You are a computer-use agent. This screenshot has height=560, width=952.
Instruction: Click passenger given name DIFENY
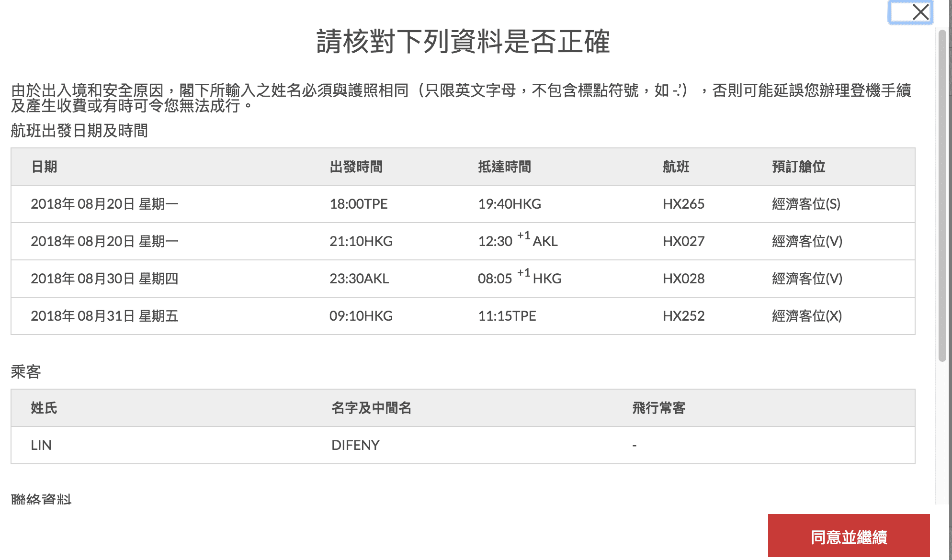click(355, 445)
